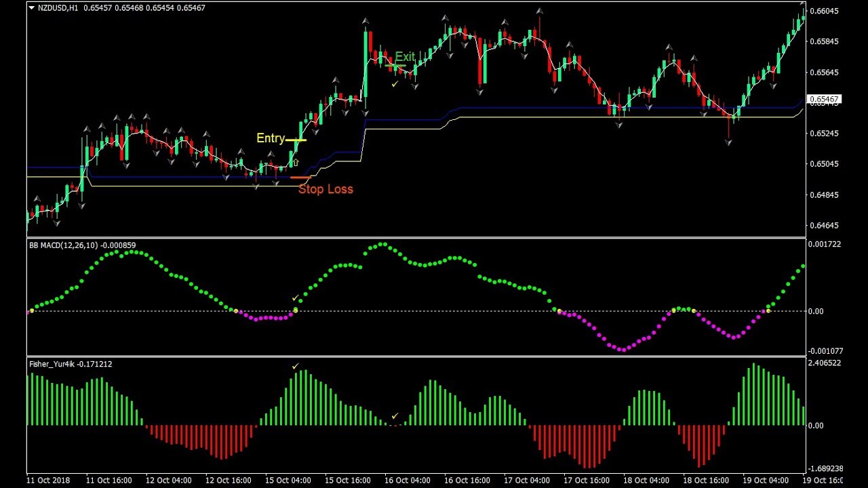Click the 0.65845 price axis label

pyautogui.click(x=825, y=42)
